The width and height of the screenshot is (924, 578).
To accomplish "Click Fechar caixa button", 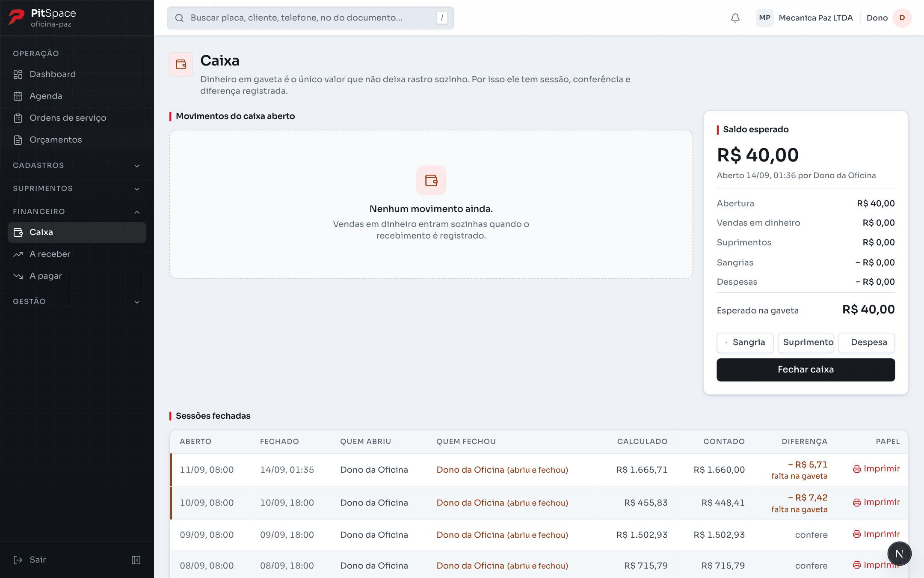I will [806, 370].
